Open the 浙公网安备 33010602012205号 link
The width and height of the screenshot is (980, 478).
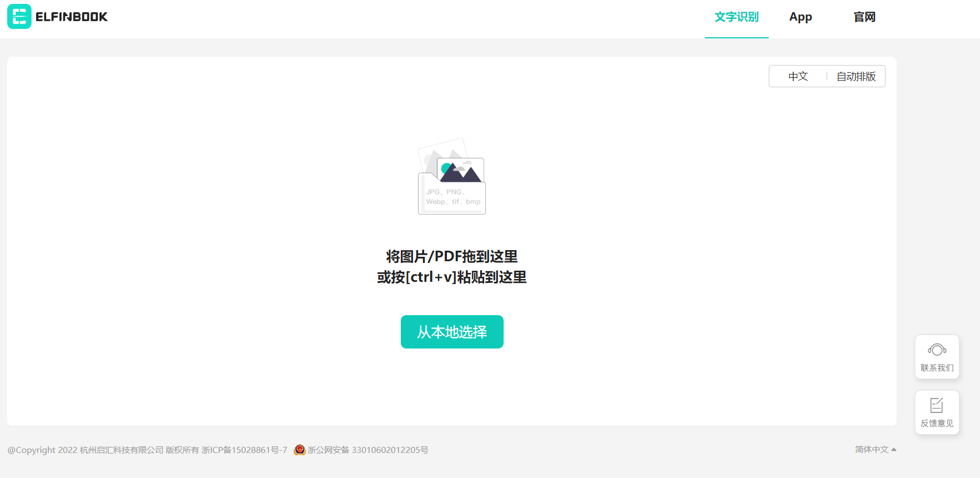point(368,450)
